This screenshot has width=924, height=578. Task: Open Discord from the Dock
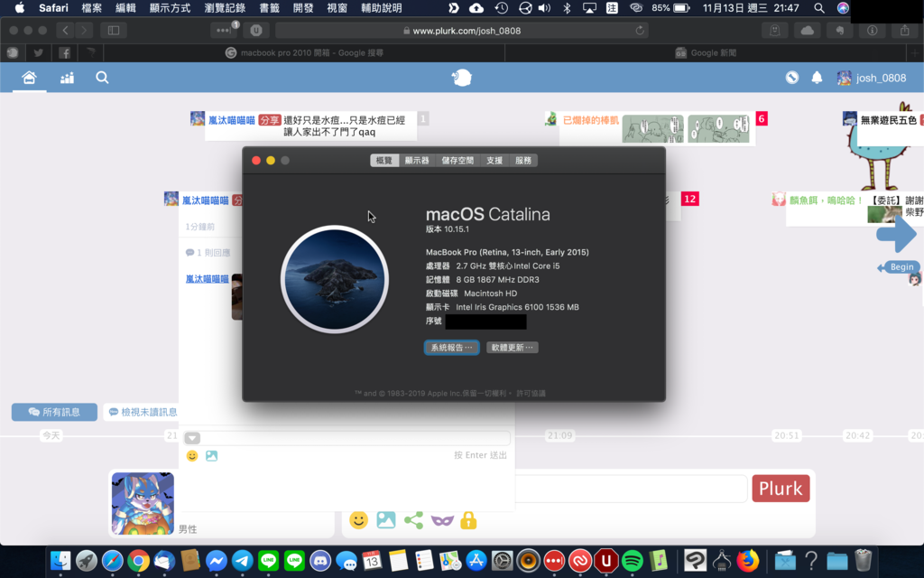tap(320, 560)
